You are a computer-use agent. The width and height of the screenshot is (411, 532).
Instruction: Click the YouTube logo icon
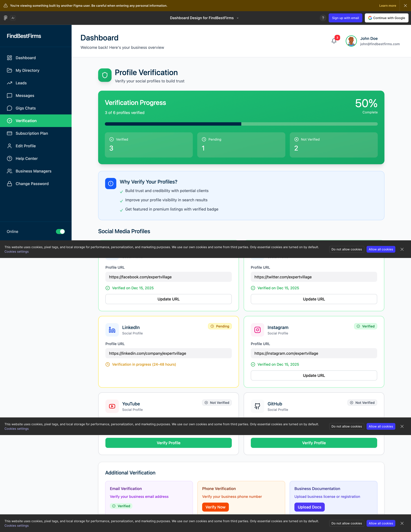112,406
